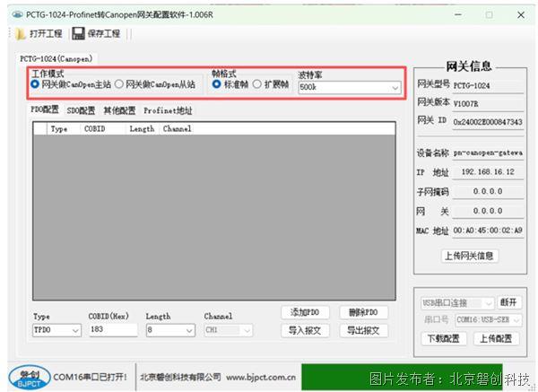The height and width of the screenshot is (392, 538).
Task: Switch to PDO配置 tab
Action: (x=45, y=109)
